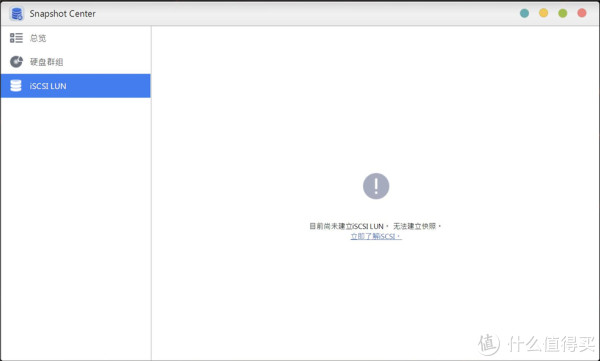This screenshot has height=361, width=600.
Task: Click the teal window control button
Action: [x=524, y=13]
